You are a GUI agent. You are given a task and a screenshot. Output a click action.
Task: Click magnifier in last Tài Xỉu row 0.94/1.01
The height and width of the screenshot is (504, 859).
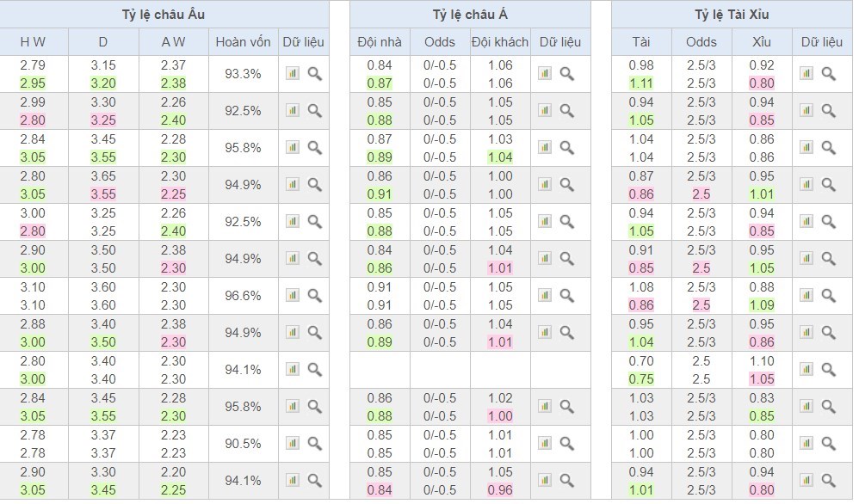point(828,481)
